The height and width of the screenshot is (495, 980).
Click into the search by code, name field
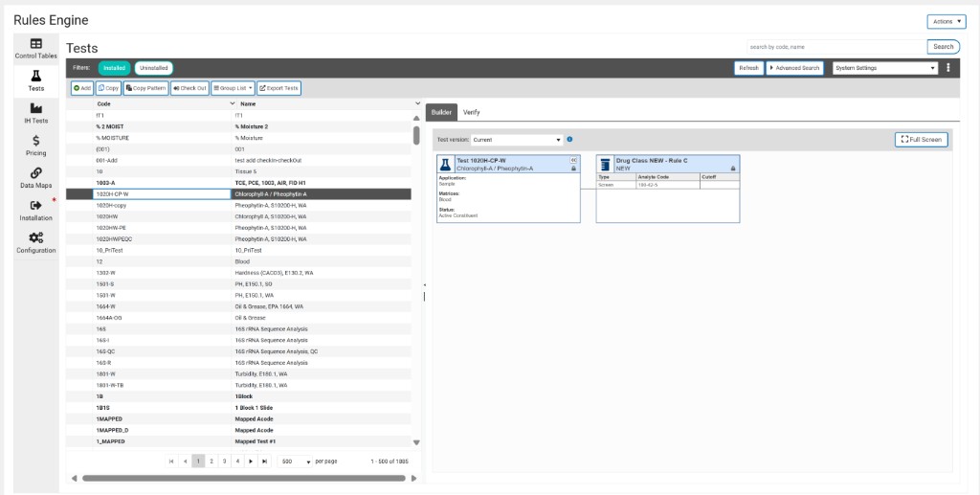836,46
